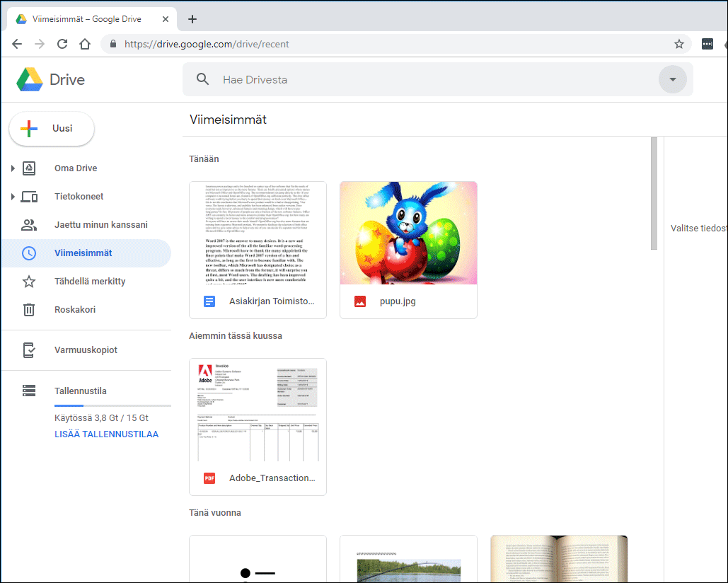This screenshot has width=728, height=583.
Task: Bookmark the page with the star icon
Action: click(678, 43)
